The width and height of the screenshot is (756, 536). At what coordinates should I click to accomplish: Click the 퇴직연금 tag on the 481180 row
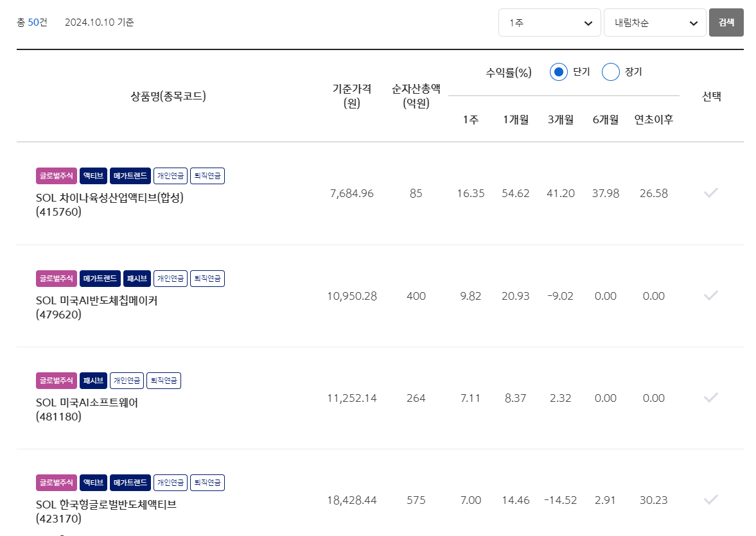click(x=164, y=381)
